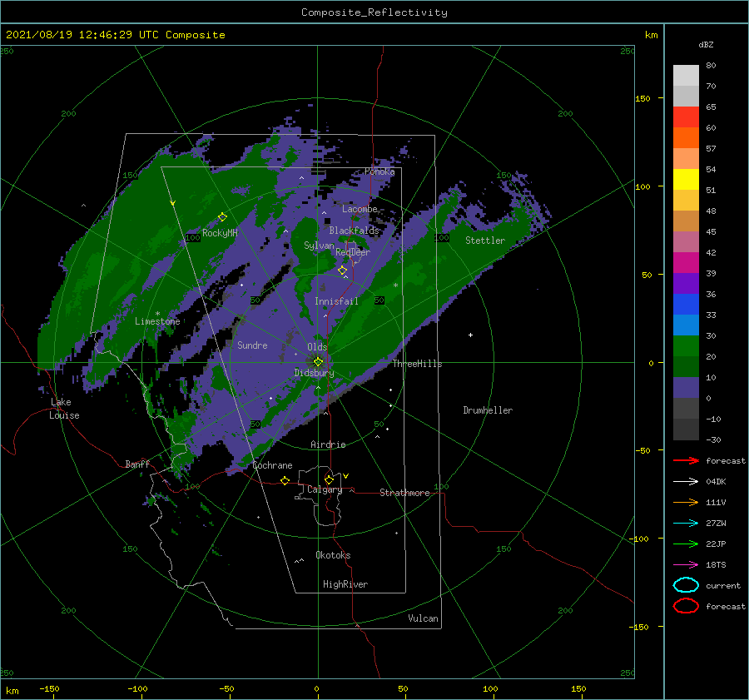Click the yellow radar marker at Olds
749x700 pixels.
click(318, 362)
